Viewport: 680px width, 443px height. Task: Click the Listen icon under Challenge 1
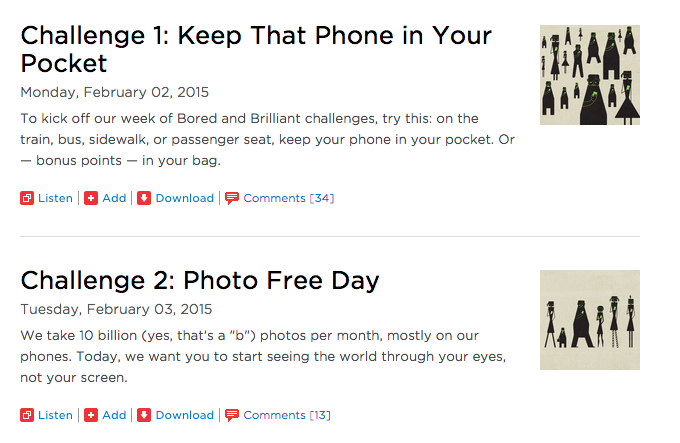click(27, 198)
